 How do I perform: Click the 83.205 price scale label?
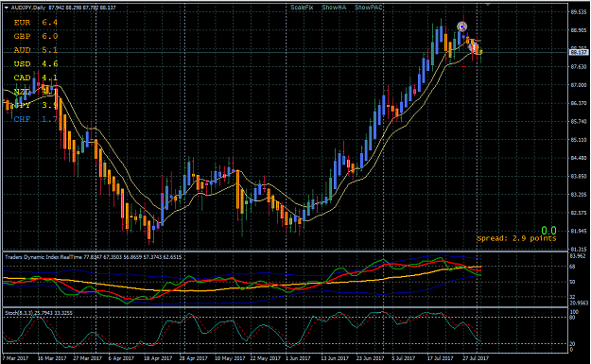(x=579, y=195)
